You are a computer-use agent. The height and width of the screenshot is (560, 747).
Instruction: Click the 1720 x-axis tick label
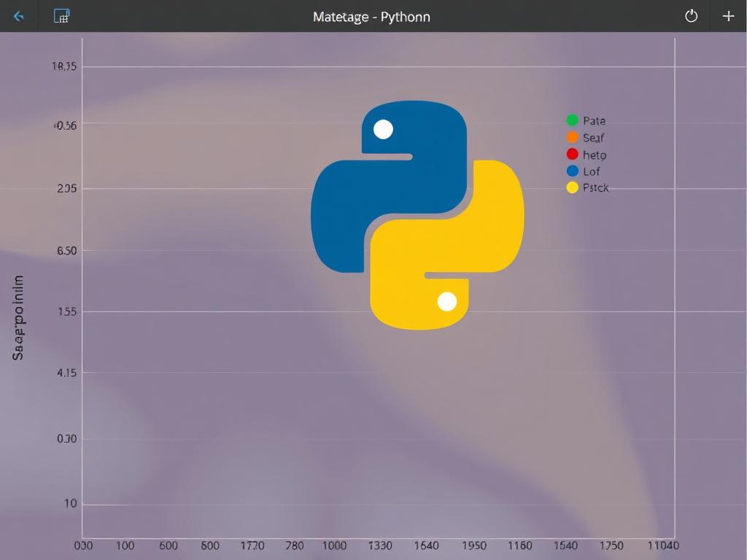click(x=252, y=545)
